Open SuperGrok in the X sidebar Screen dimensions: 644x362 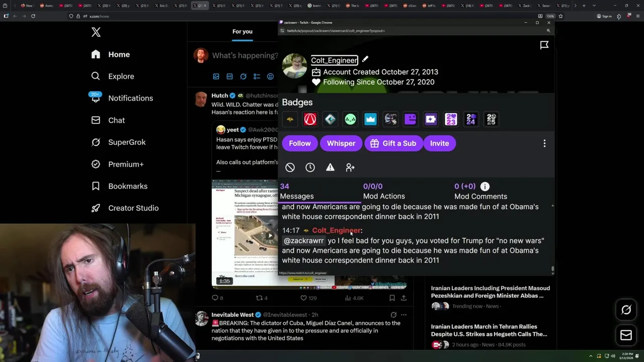(x=118, y=142)
